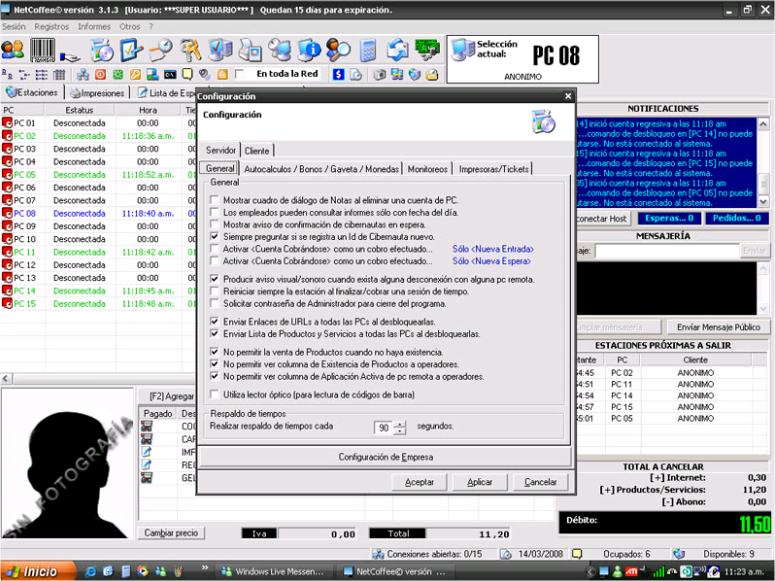Decrease backup seconds with down arrow
The width and height of the screenshot is (775, 581).
click(400, 432)
